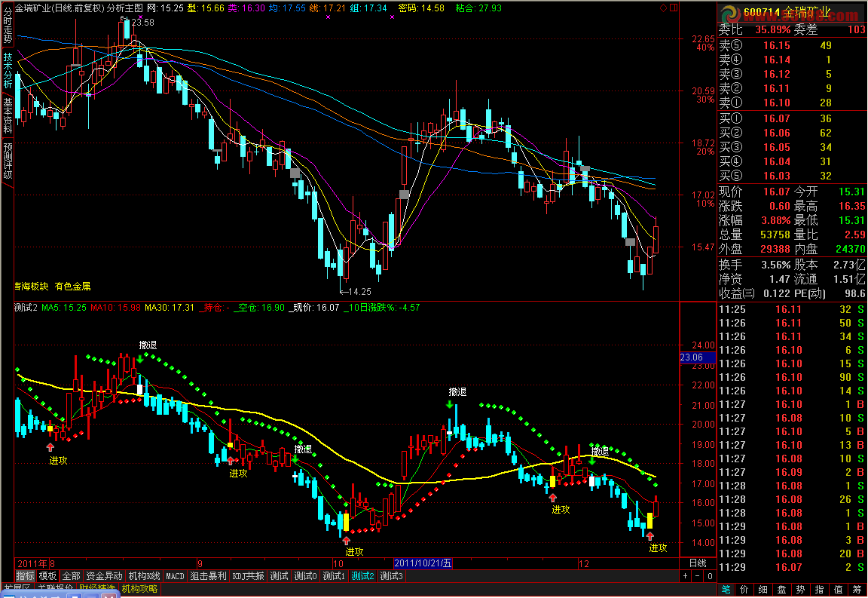Switch to the 筹 tab
The width and height of the screenshot is (868, 598).
coord(857,590)
